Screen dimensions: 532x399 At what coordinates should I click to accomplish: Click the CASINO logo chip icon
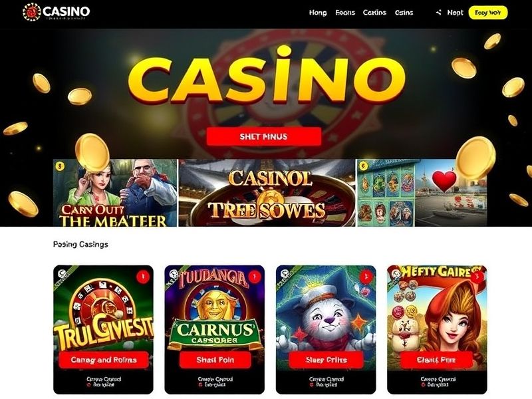(x=31, y=12)
